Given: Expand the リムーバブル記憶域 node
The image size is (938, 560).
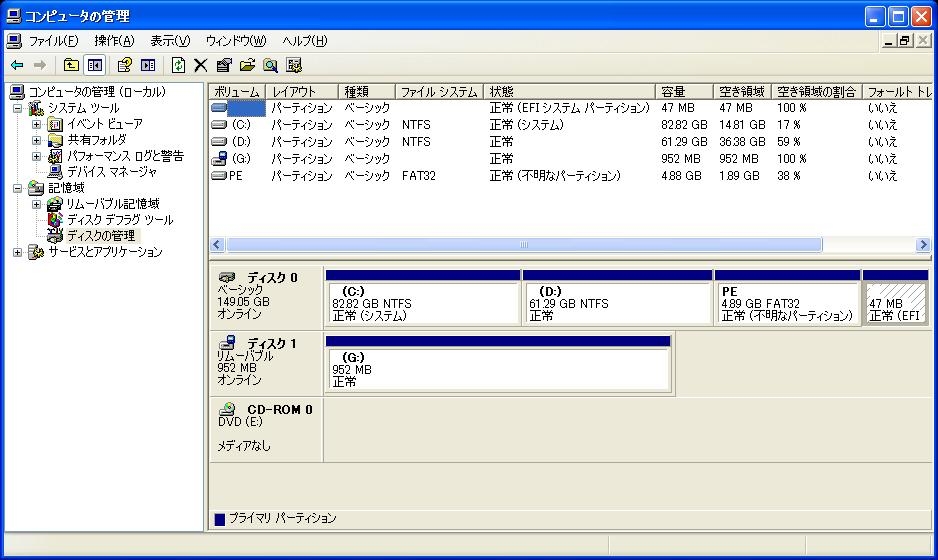Looking at the screenshot, I should coord(36,204).
